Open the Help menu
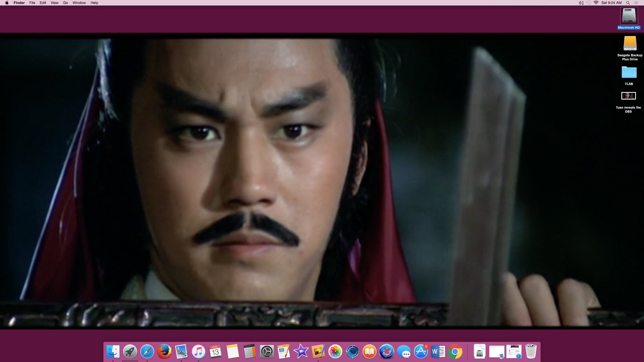Image resolution: width=644 pixels, height=362 pixels. pos(94,3)
